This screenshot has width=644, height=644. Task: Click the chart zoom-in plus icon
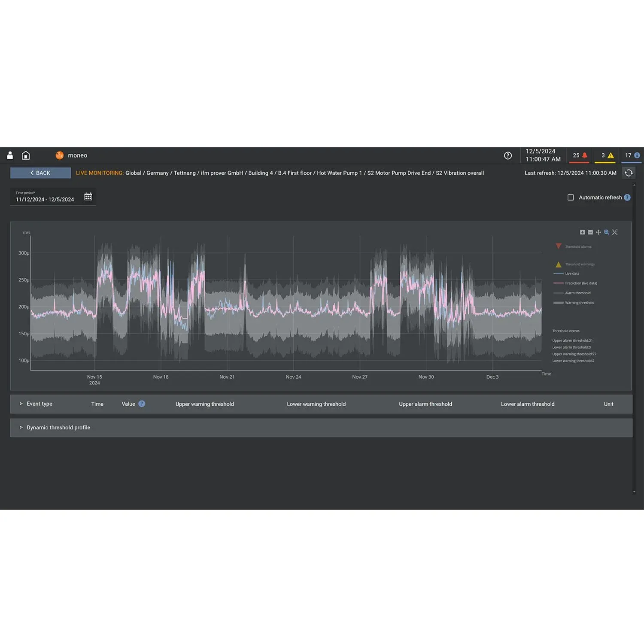coord(583,232)
